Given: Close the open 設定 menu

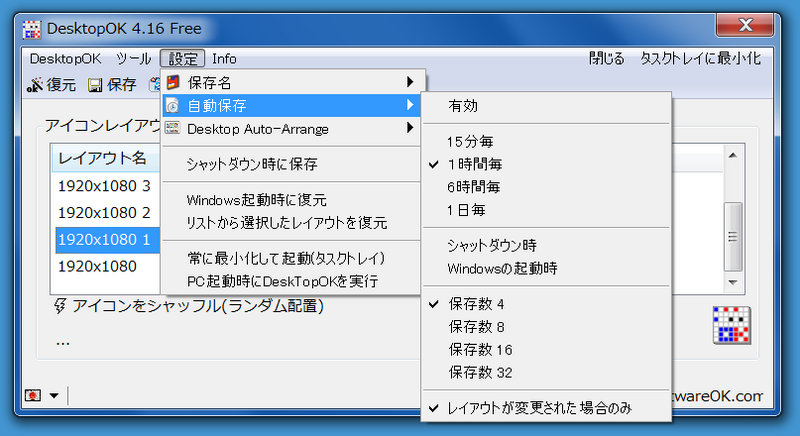Looking at the screenshot, I should tap(183, 59).
